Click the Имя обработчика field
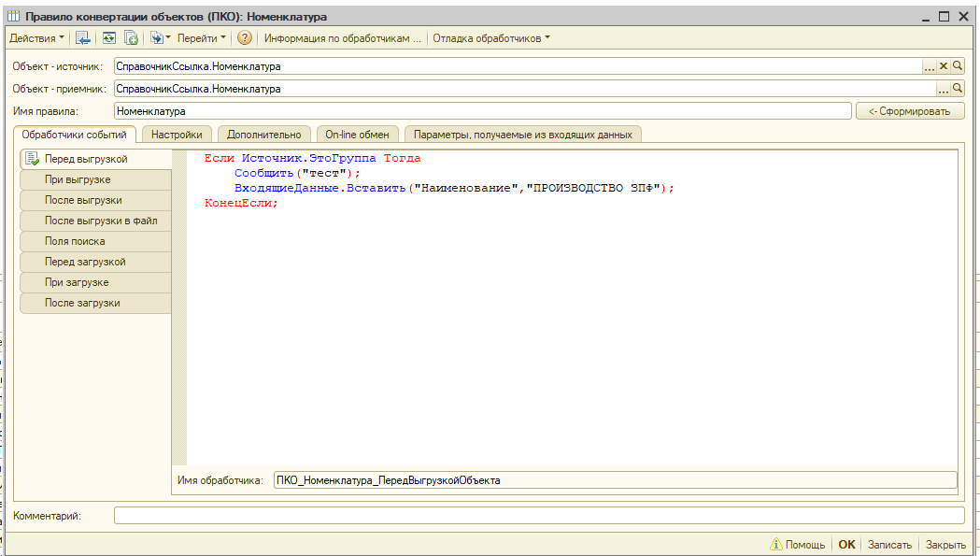This screenshot has width=980, height=556. [x=616, y=480]
